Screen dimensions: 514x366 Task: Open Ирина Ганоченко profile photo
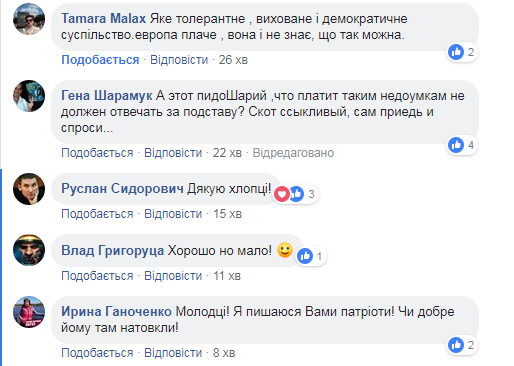(29, 312)
